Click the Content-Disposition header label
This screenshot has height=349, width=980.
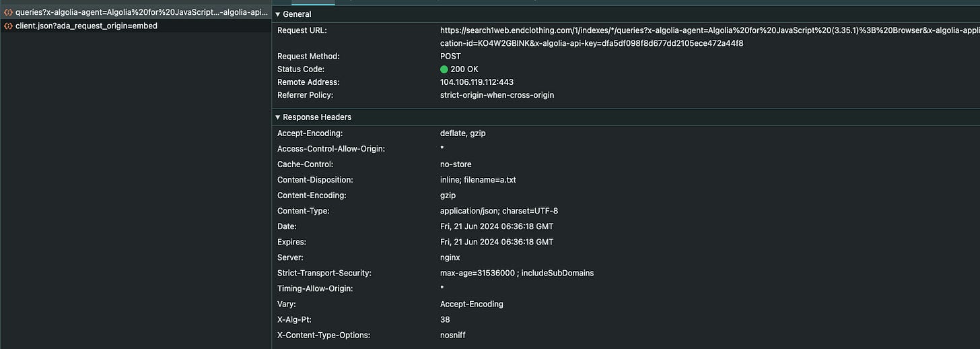(x=315, y=180)
